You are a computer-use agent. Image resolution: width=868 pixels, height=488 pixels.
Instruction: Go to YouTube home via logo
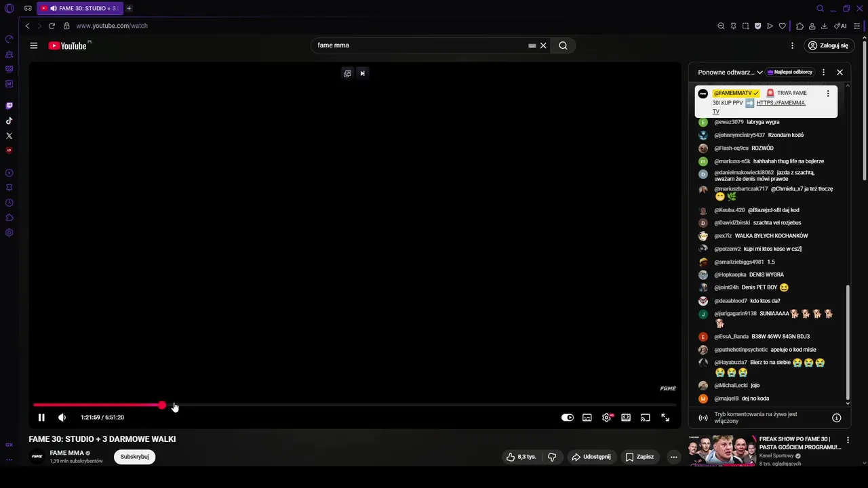click(x=67, y=45)
